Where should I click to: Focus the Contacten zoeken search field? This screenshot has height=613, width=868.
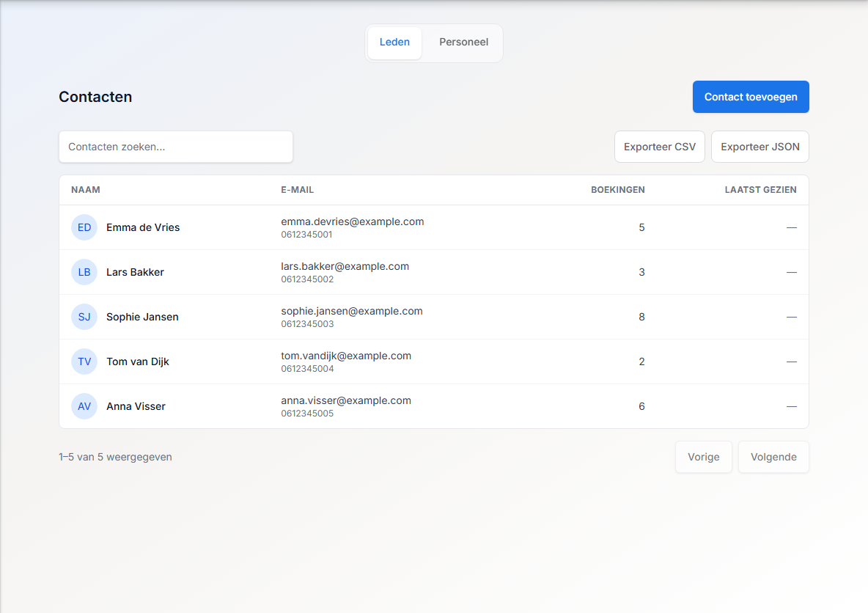176,147
